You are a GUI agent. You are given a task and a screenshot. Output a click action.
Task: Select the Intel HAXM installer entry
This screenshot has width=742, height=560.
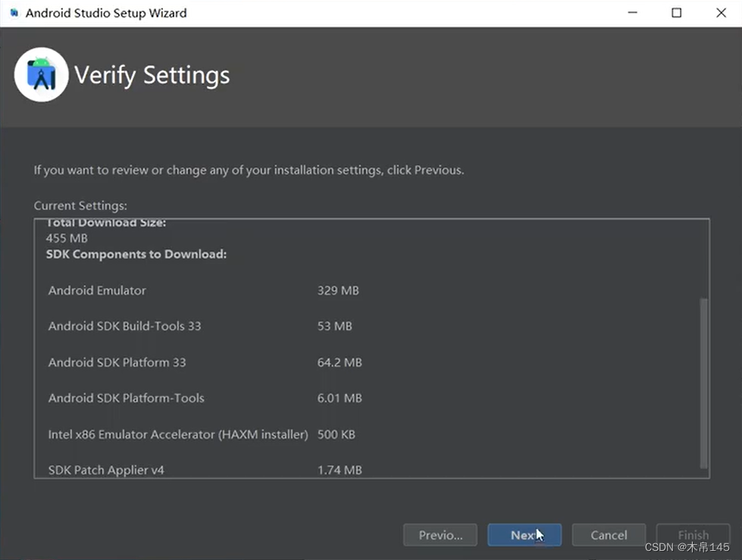click(177, 434)
